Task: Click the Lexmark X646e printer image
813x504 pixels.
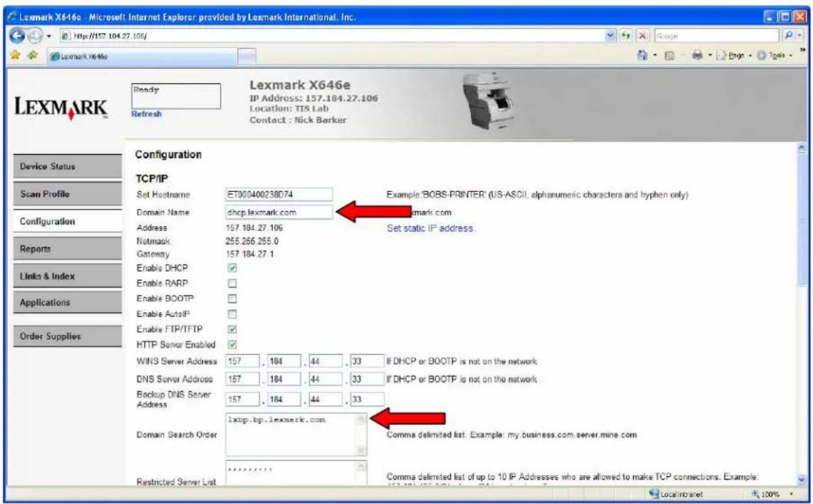Action: coord(490,102)
